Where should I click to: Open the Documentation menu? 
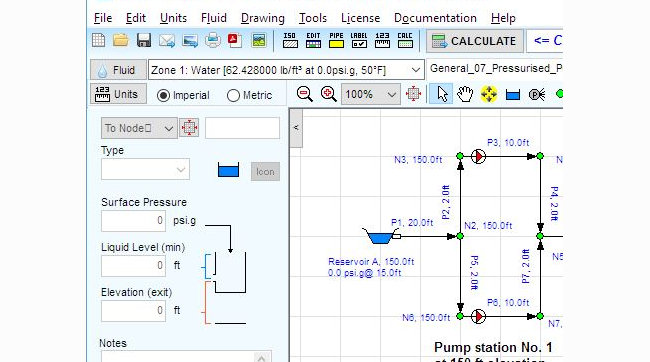point(435,18)
